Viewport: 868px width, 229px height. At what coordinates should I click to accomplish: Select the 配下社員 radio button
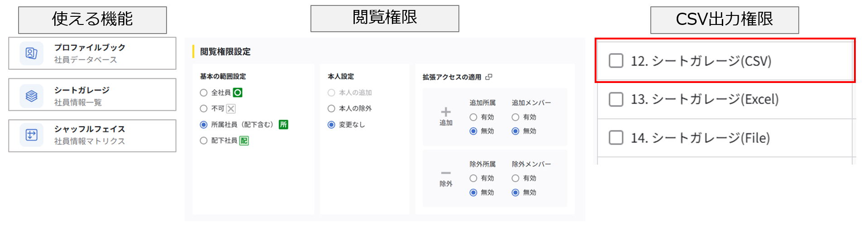(204, 141)
